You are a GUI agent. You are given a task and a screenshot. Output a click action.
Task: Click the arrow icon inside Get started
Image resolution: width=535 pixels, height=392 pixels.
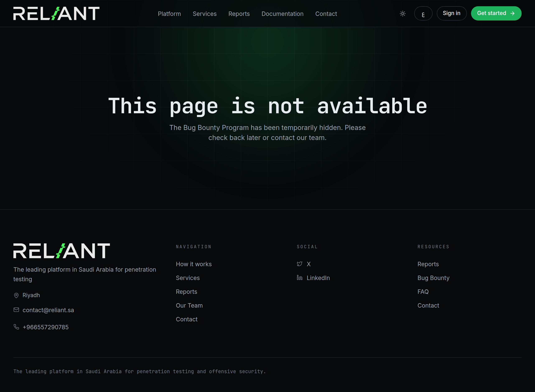coord(512,14)
